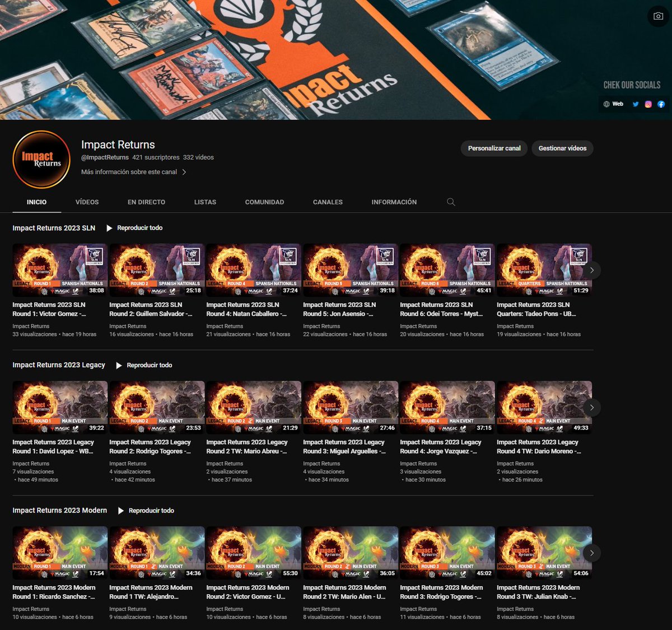Click the Gestionar vídeos button
Image resolution: width=672 pixels, height=630 pixels.
point(562,148)
